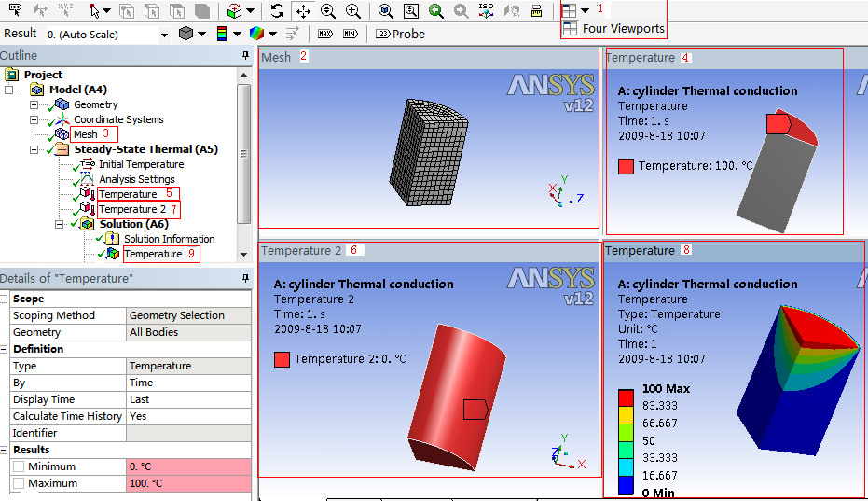
Task: Select Temperature result under Solution
Action: click(x=153, y=254)
